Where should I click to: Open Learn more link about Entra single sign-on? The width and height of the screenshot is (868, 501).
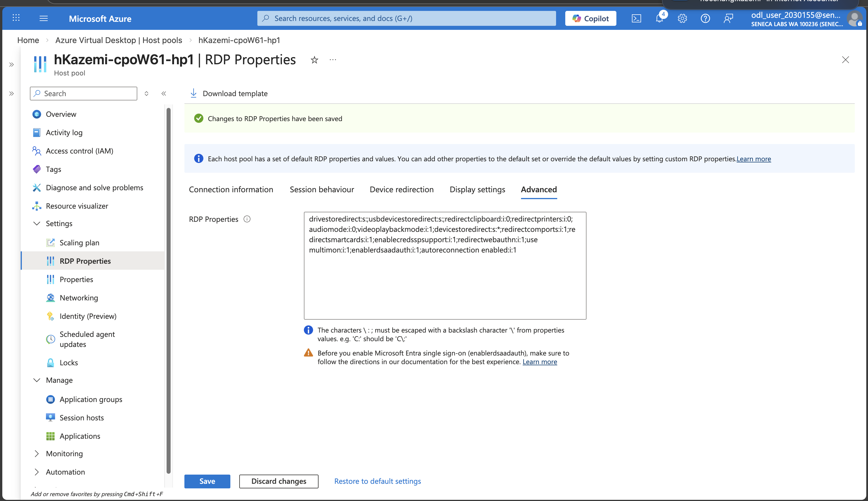[x=540, y=362]
